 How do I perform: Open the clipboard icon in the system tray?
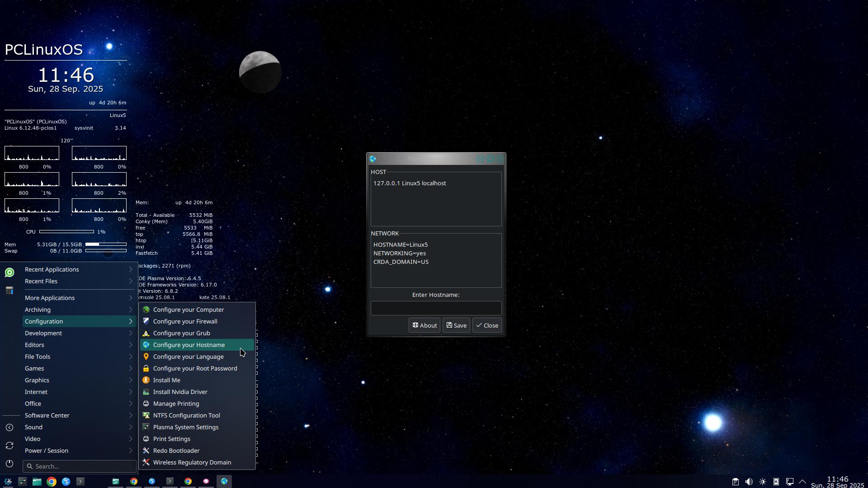point(736,482)
